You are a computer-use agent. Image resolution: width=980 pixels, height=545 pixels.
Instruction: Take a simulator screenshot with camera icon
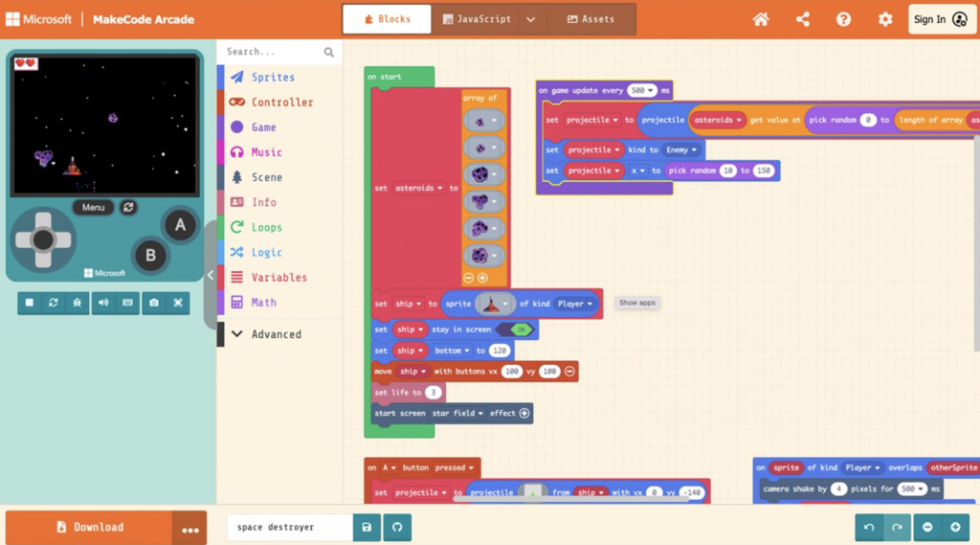(153, 303)
